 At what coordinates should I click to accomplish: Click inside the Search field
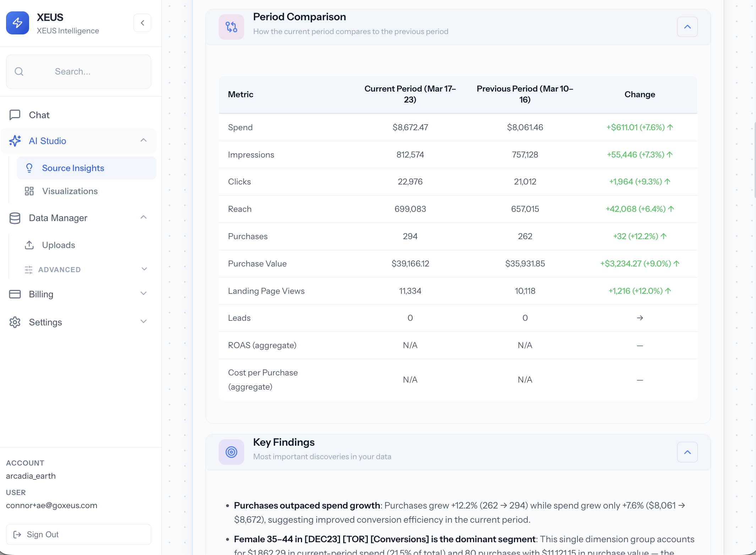78,71
